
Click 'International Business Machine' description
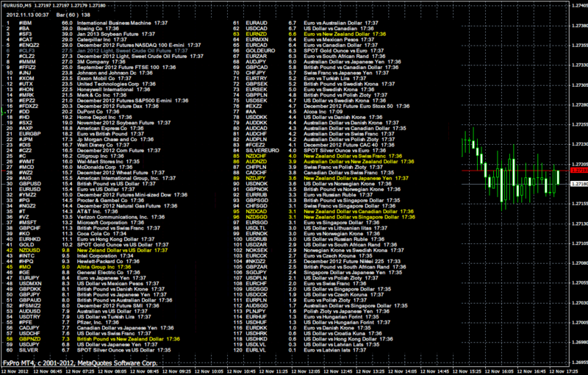tap(114, 23)
